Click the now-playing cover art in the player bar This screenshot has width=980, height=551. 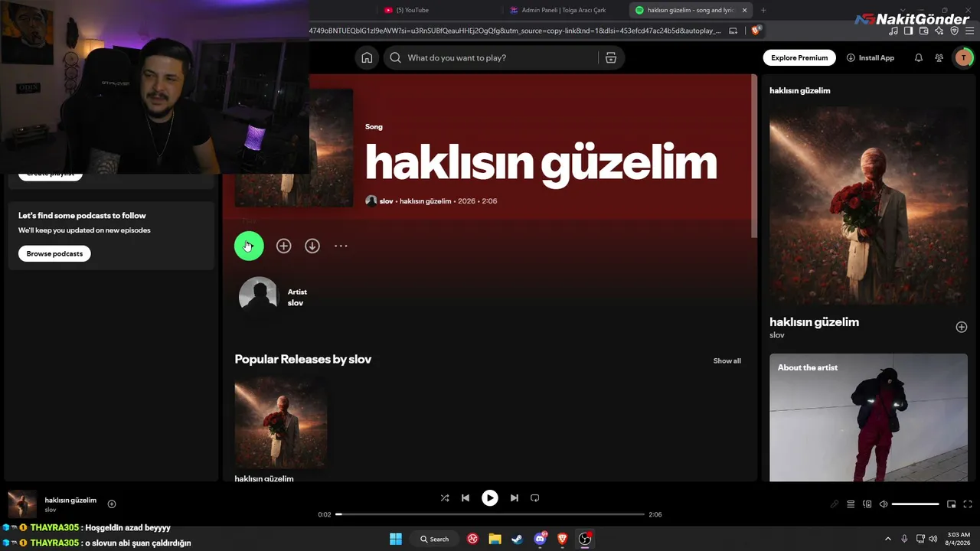[x=22, y=504]
